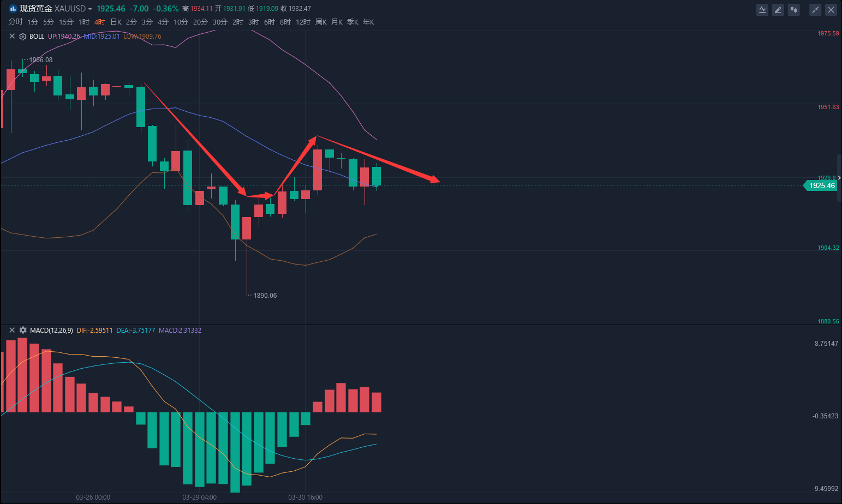Screen dimensions: 842x504
Task: Select the 1分 timeframe
Action: (x=33, y=22)
